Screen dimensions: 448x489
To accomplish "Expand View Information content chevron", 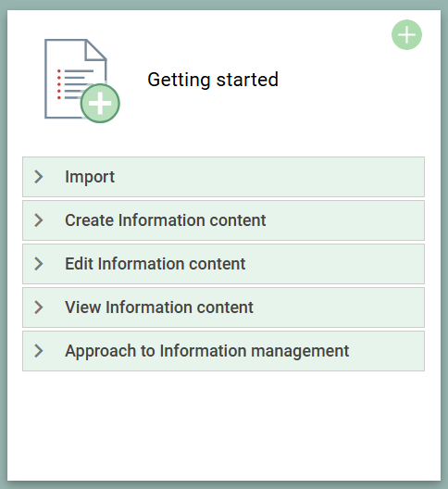I will (x=38, y=307).
